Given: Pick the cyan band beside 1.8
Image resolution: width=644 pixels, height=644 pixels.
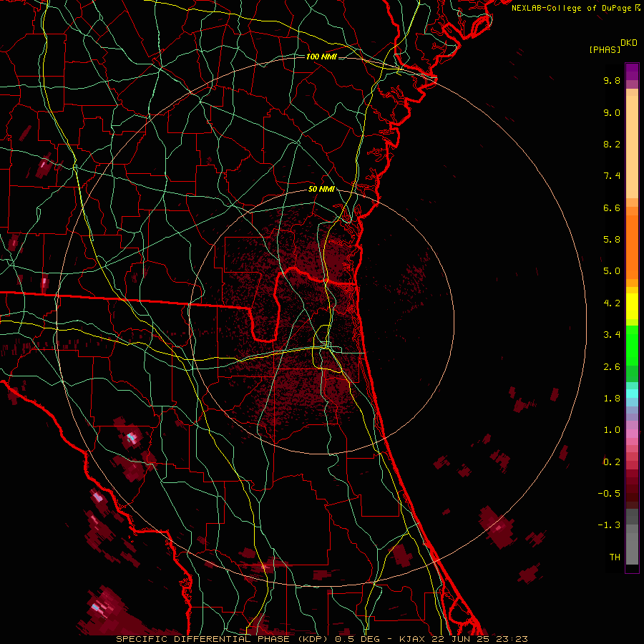Looking at the screenshot, I should point(632,394).
